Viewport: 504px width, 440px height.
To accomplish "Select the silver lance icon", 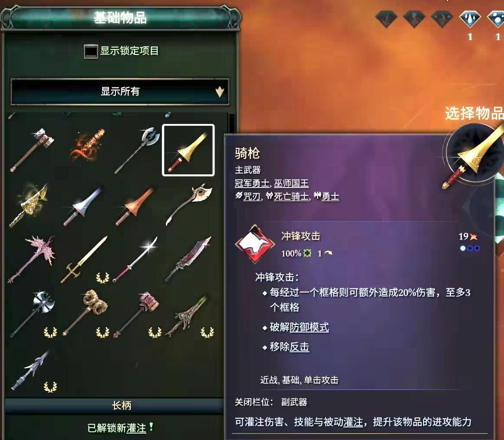I will [x=84, y=207].
